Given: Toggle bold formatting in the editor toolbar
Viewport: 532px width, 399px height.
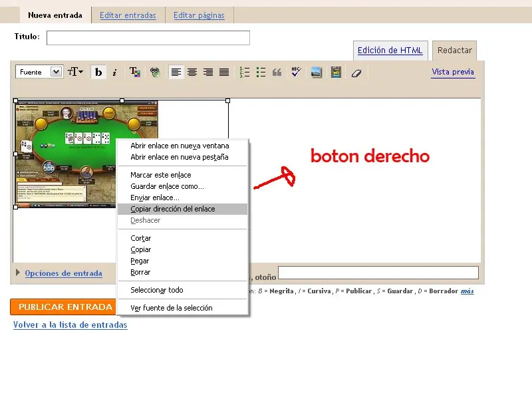Looking at the screenshot, I should (98, 72).
